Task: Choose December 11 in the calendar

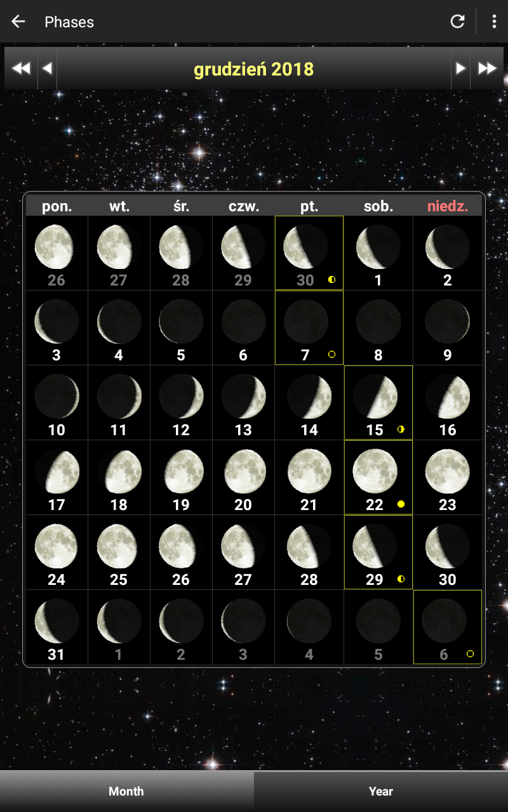Action: [119, 402]
